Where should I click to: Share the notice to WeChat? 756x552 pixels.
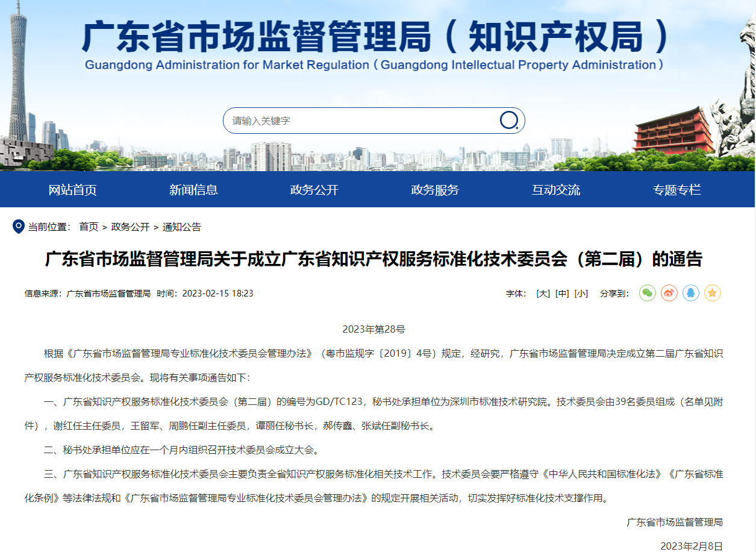click(x=648, y=293)
